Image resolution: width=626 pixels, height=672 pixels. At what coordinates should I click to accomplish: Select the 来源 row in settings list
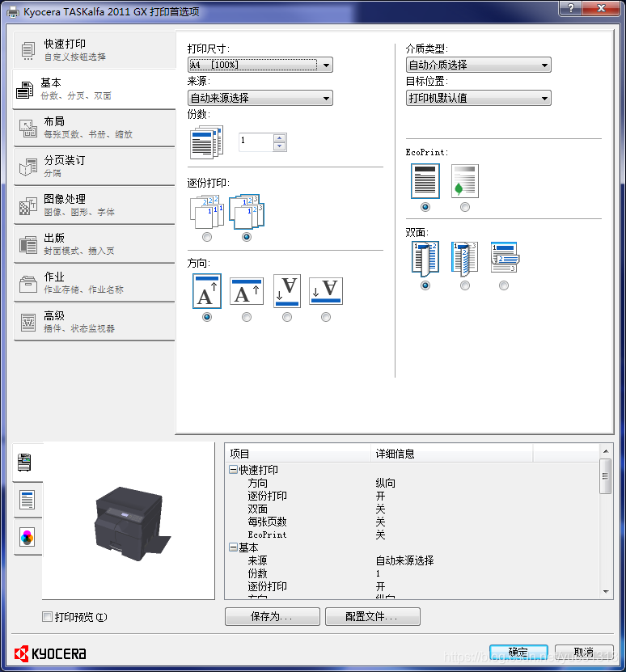coord(412,560)
